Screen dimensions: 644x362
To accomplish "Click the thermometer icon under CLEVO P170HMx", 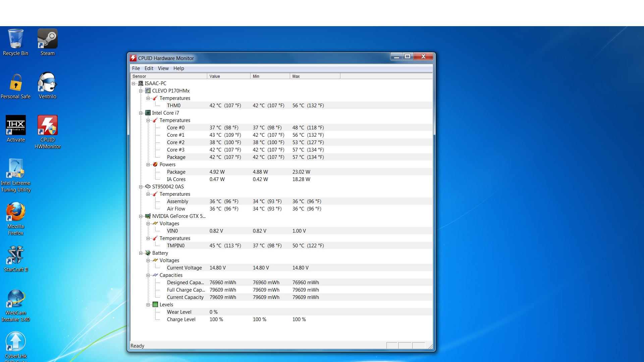I will coord(155,98).
